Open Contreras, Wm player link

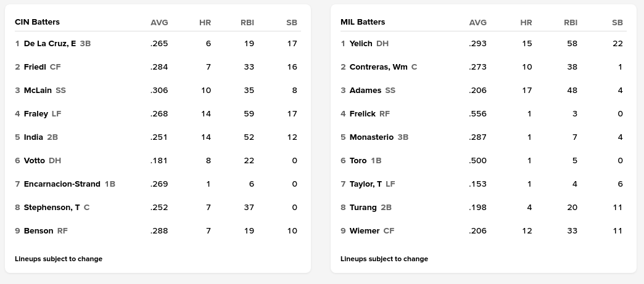(x=378, y=67)
